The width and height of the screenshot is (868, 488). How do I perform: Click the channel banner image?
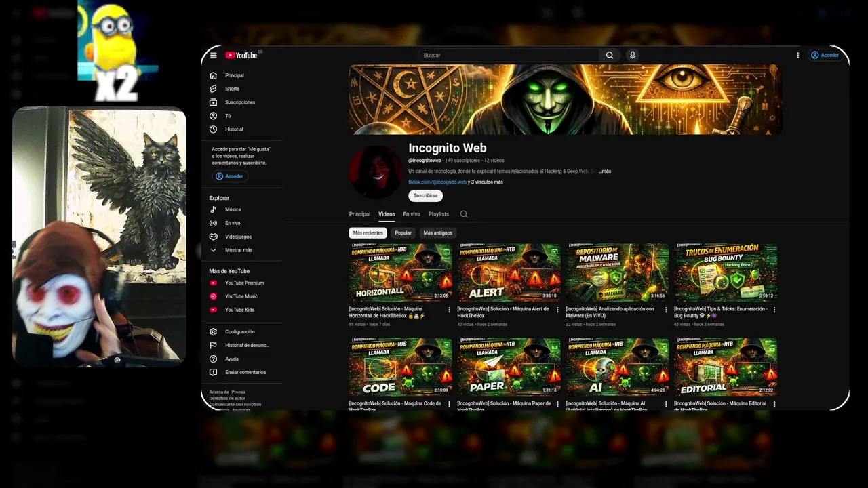[x=565, y=100]
